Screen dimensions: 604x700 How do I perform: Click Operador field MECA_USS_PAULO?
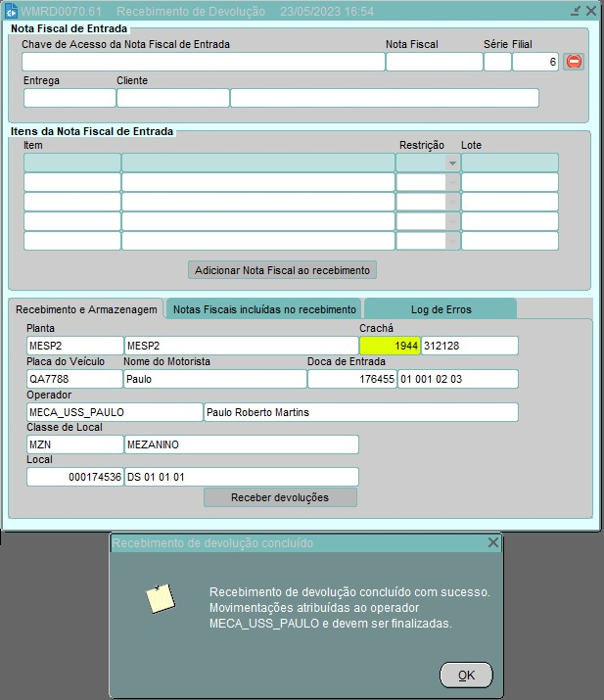point(115,412)
